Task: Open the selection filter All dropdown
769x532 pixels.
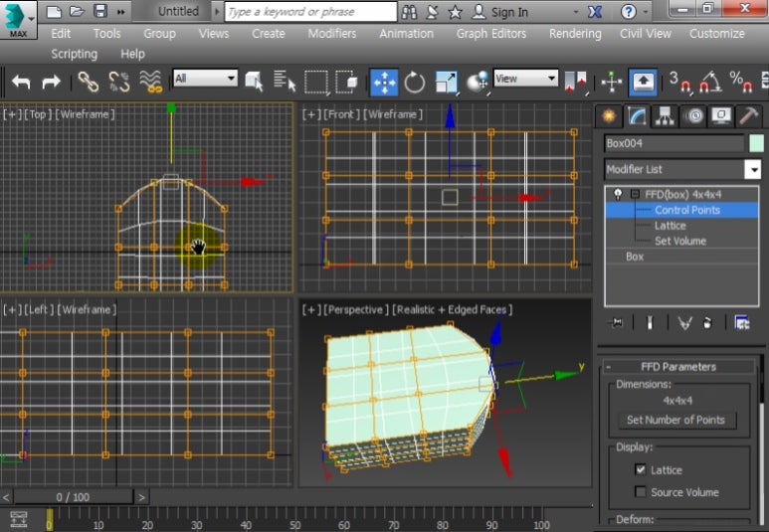Action: [206, 78]
